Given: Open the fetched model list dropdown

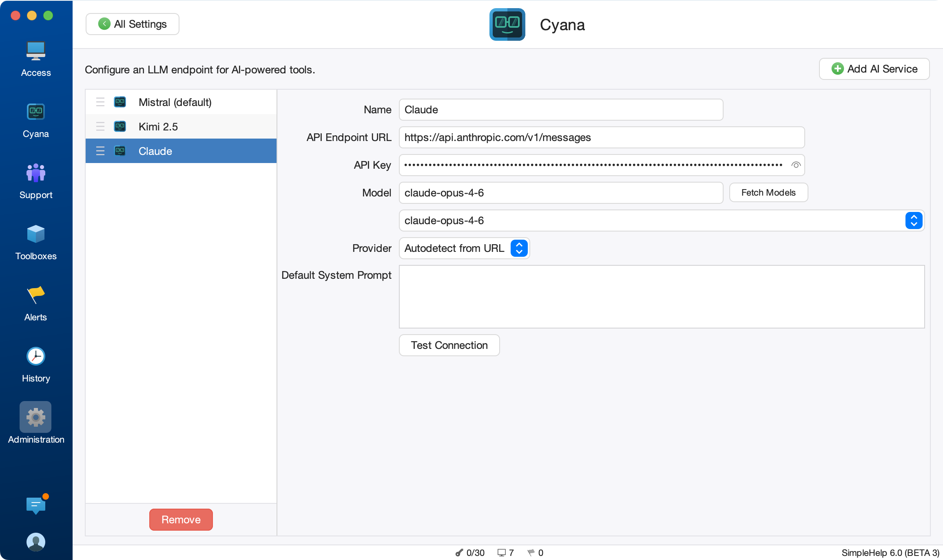Looking at the screenshot, I should point(662,220).
